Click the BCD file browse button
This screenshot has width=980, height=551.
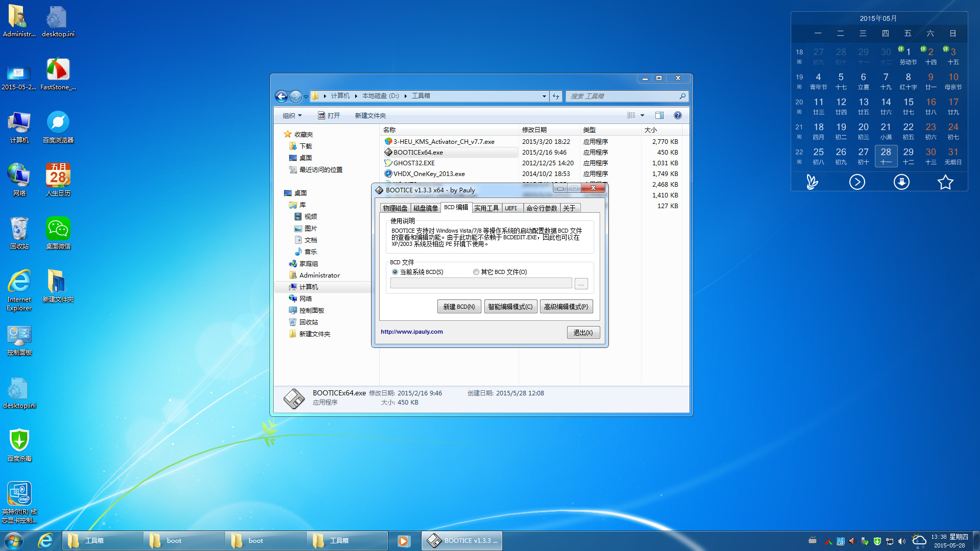pyautogui.click(x=581, y=284)
